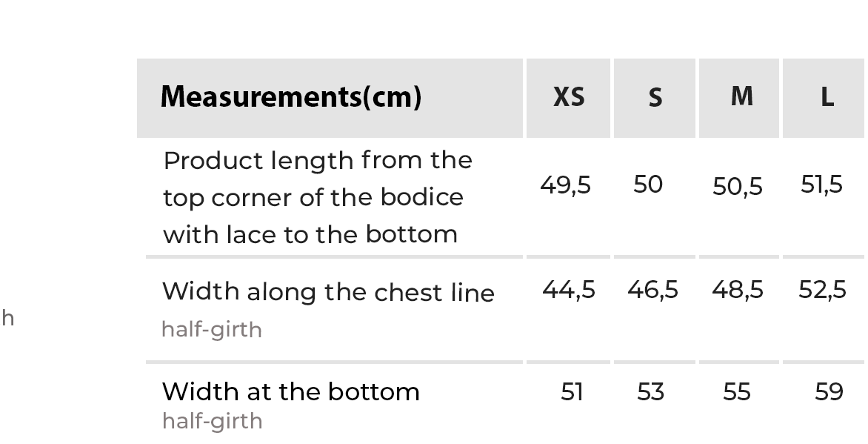
Task: Select the XS product length value 49,5
Action: (x=565, y=185)
